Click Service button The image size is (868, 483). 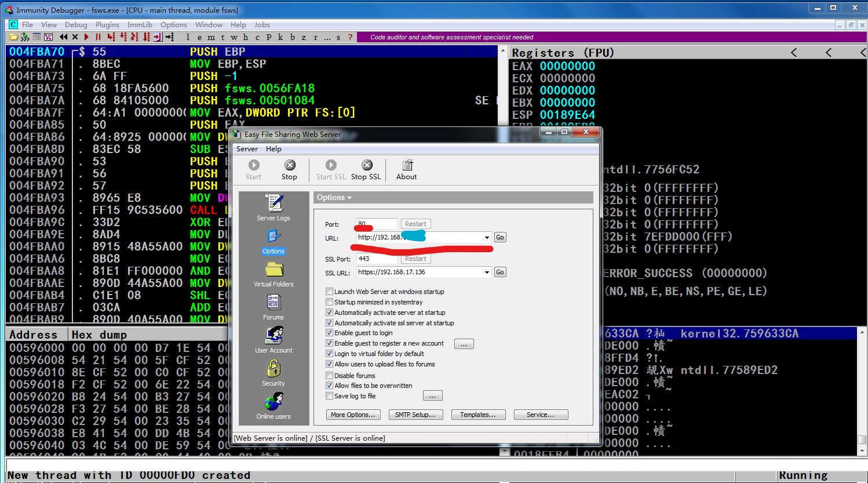(x=540, y=415)
